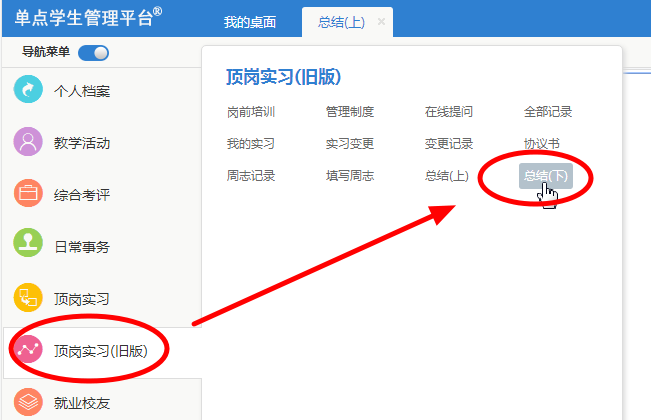Open the 实习变更 link
Viewport: 651px width, 420px height.
pyautogui.click(x=350, y=144)
